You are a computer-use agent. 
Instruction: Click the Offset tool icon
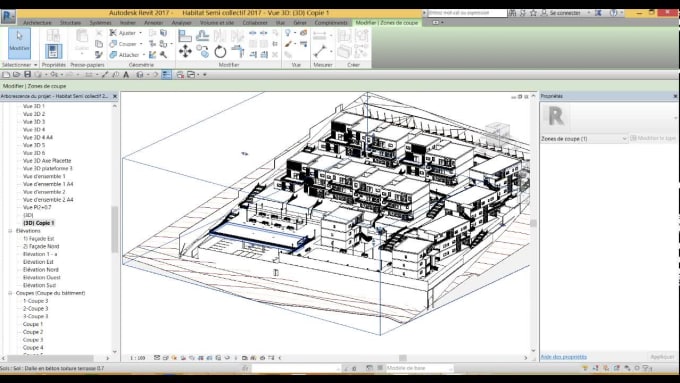[x=202, y=36]
